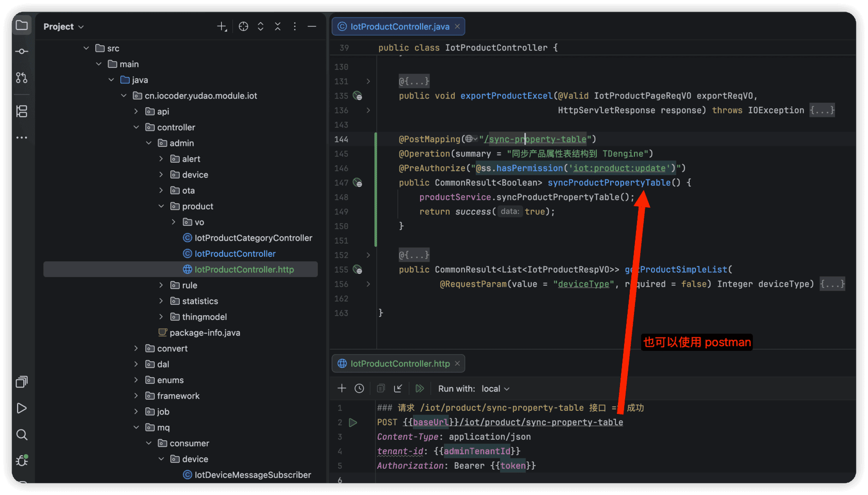The height and width of the screenshot is (495, 868).
Task: Open the Project view dropdown
Action: click(63, 26)
